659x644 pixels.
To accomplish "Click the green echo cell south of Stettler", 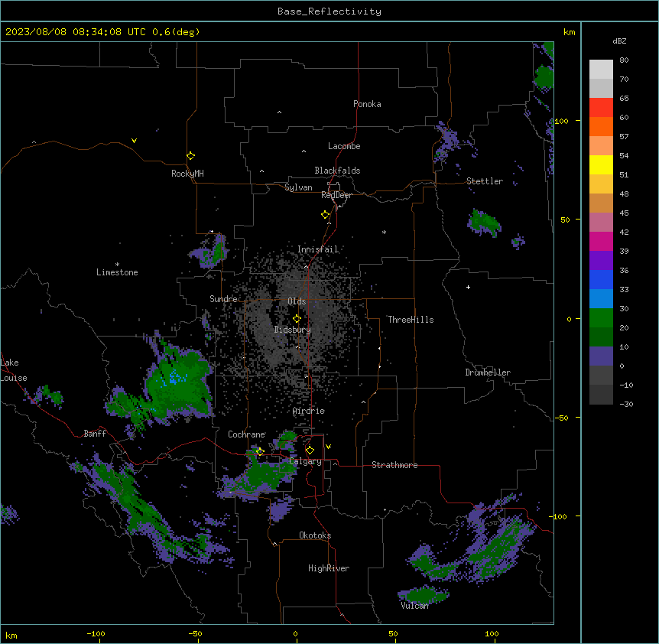I will pyautogui.click(x=485, y=223).
